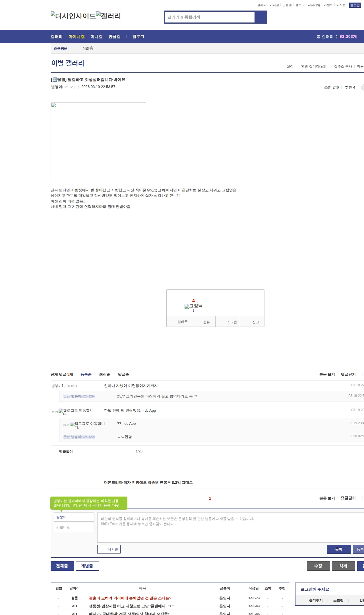The height and width of the screenshot is (615, 364).
Task: Sort comments by 최신순
Action: click(x=105, y=374)
